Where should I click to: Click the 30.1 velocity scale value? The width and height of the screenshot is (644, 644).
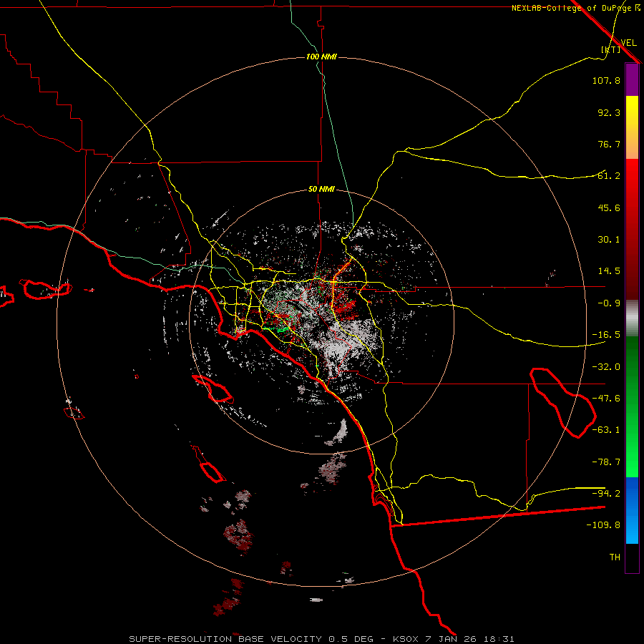click(x=609, y=240)
